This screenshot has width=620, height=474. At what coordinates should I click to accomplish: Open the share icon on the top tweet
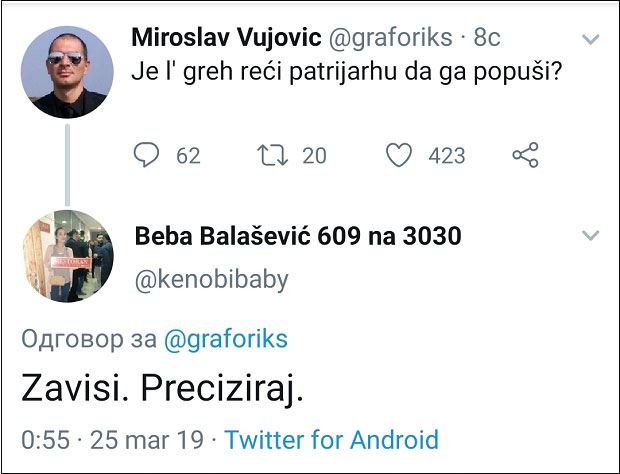[x=525, y=155]
